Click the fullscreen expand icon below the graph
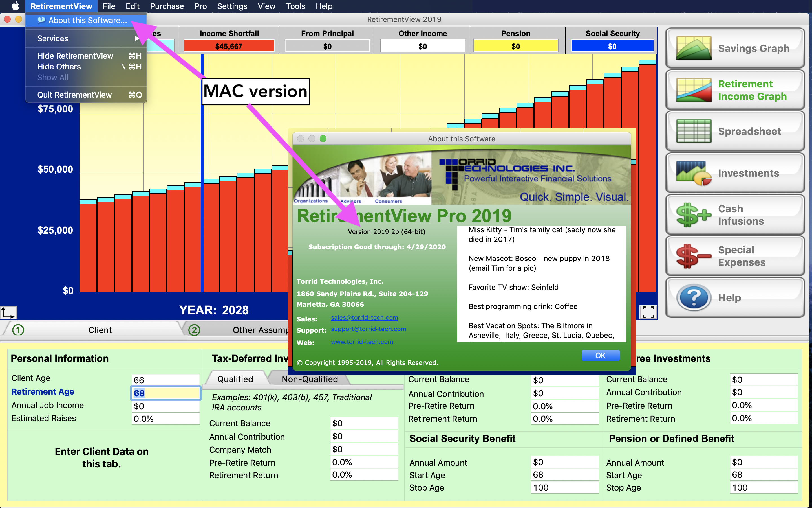This screenshot has height=508, width=812. click(x=648, y=312)
